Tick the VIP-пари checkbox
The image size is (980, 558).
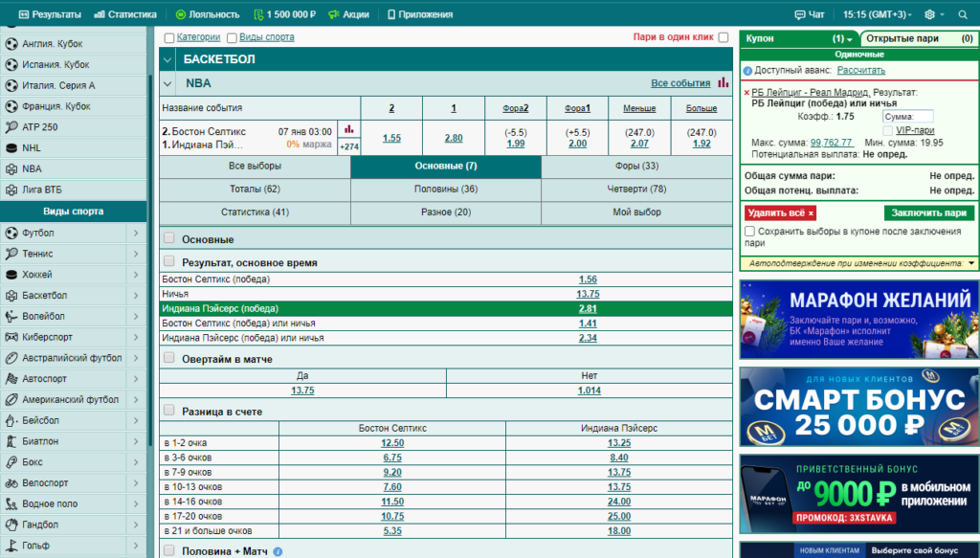pyautogui.click(x=887, y=130)
